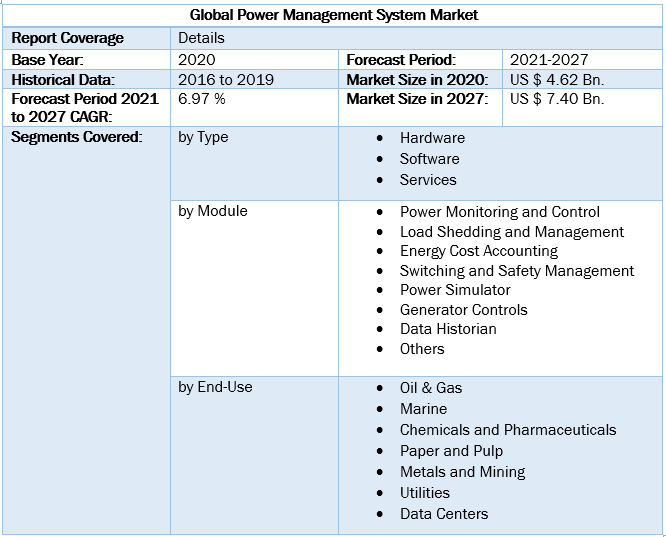Click the US $ 7.40 Bn. cell

[557, 99]
